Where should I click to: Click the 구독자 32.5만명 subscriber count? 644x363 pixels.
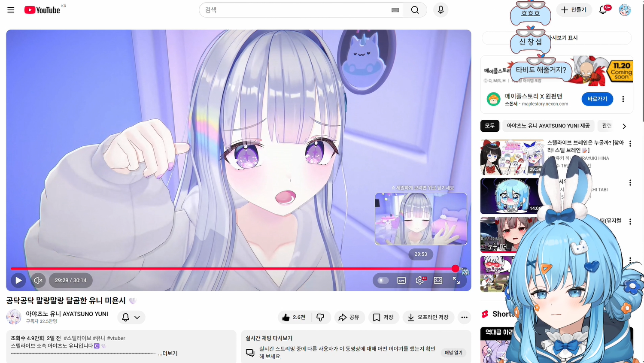pos(42,321)
